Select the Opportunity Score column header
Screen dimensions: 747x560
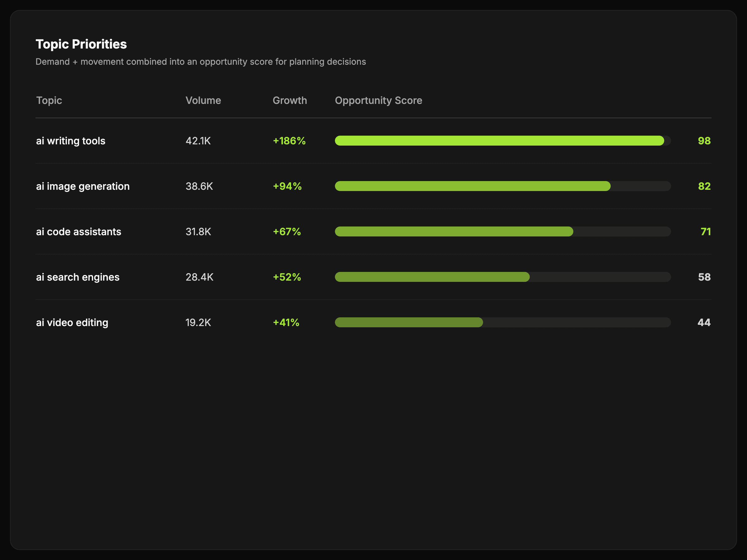378,100
